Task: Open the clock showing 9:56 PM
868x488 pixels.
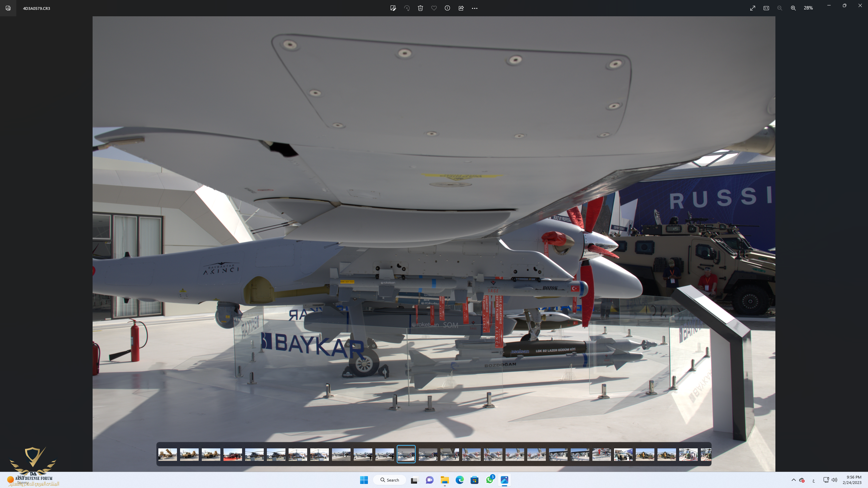Action: [852, 480]
